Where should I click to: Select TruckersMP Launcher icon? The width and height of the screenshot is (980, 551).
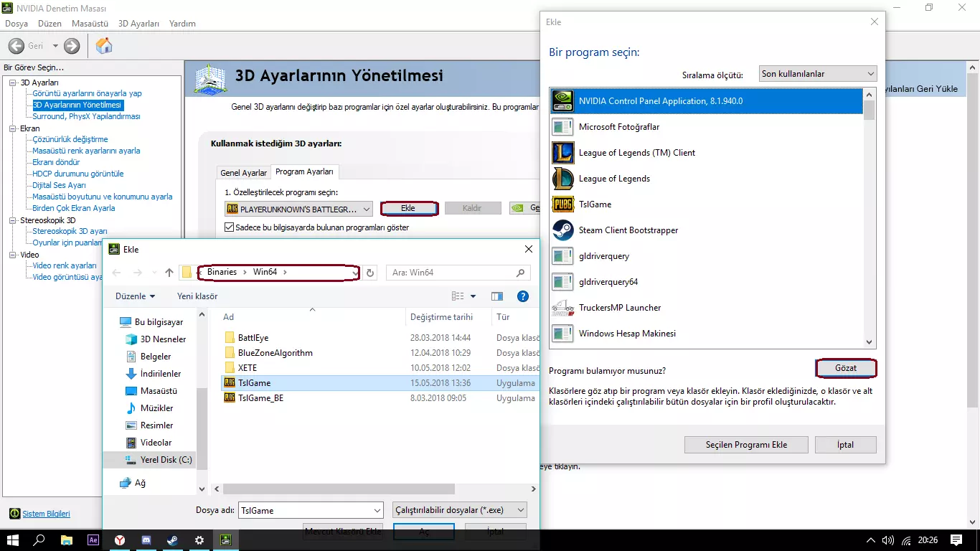562,308
